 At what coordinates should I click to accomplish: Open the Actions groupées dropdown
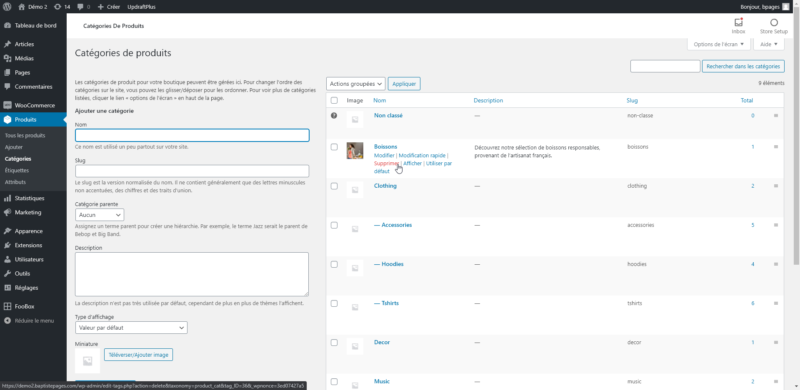[356, 84]
